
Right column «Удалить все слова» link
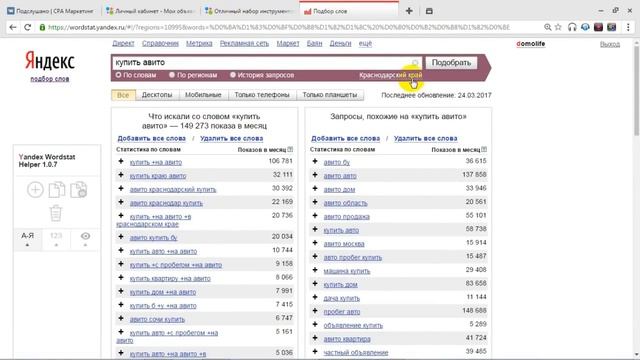[x=425, y=138]
